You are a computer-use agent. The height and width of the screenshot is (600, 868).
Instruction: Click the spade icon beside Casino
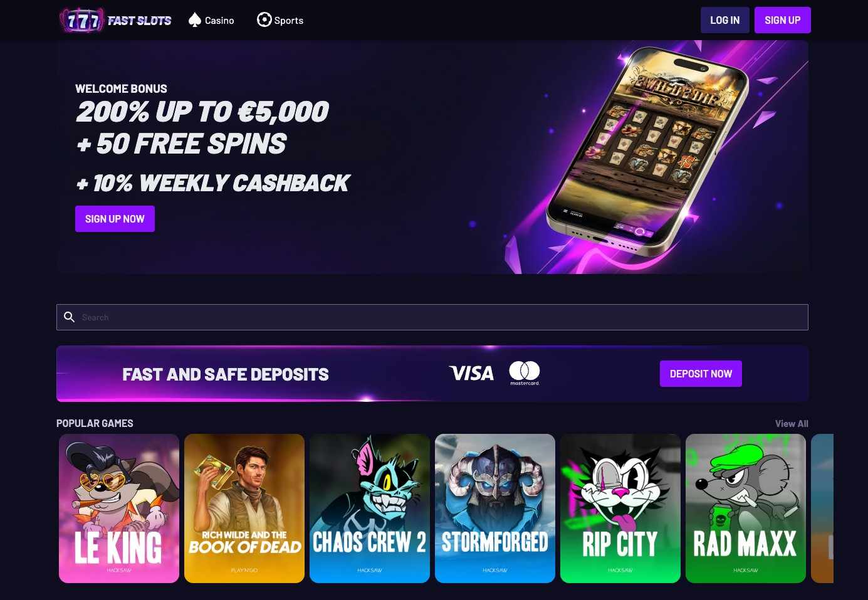[x=195, y=20]
